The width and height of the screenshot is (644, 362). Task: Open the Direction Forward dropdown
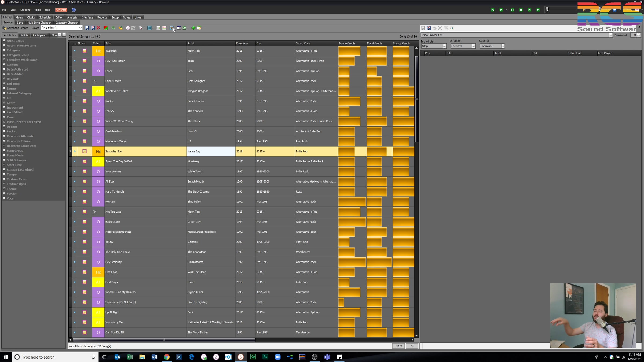473,46
